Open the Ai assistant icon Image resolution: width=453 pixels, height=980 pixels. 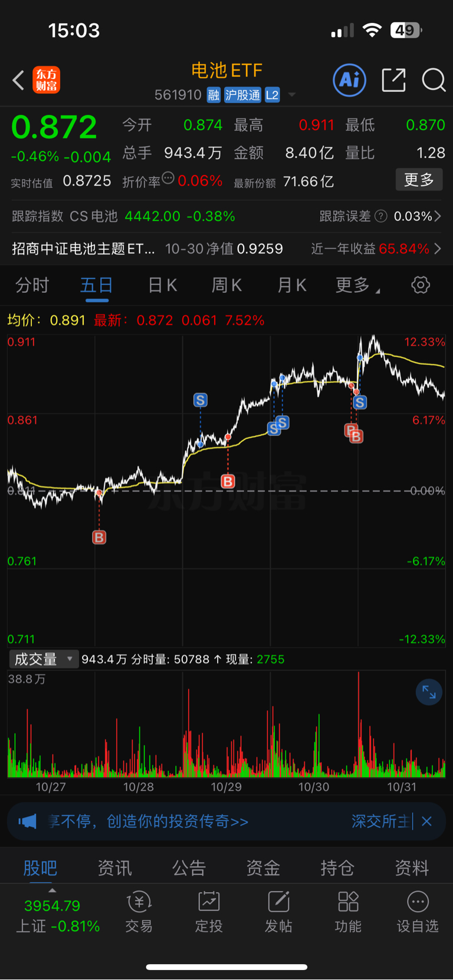350,80
